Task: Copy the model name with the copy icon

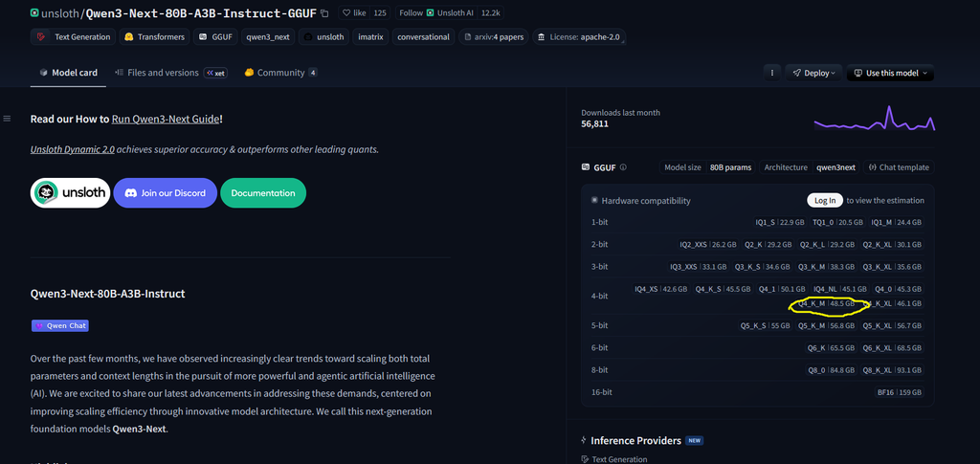Action: tap(325, 13)
